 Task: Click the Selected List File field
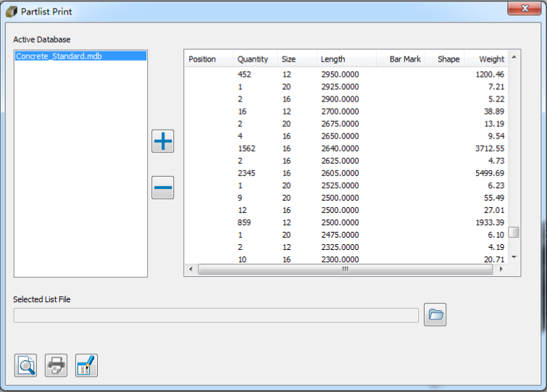[216, 315]
